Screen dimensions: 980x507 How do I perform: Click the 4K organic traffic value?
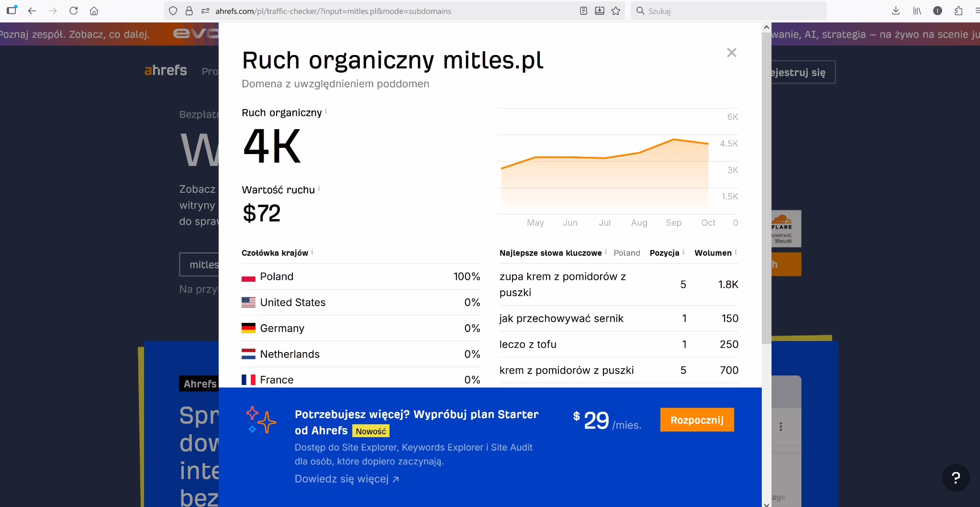(272, 146)
